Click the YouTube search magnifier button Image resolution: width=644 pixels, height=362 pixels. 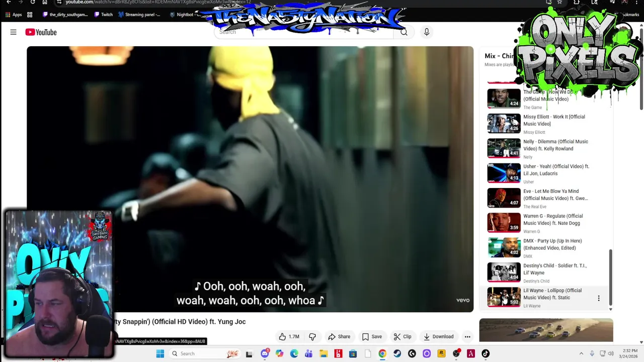click(404, 32)
